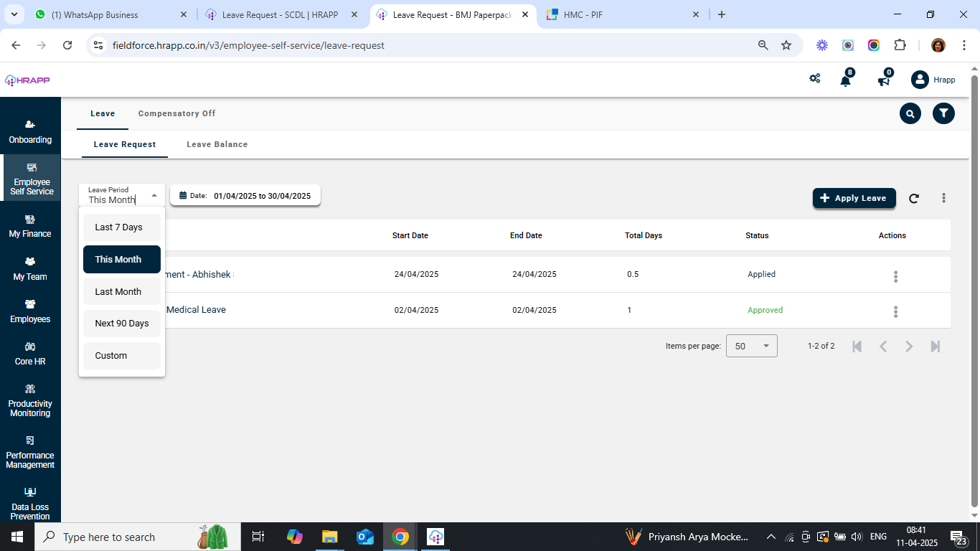This screenshot has height=551, width=980.
Task: Choose Next 90 Days leave period
Action: [122, 324]
